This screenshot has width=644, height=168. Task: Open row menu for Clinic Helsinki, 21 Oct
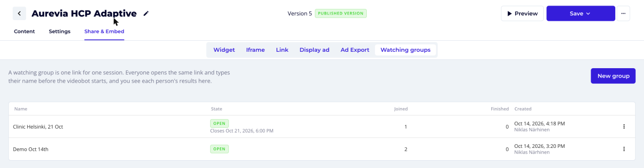(624, 127)
